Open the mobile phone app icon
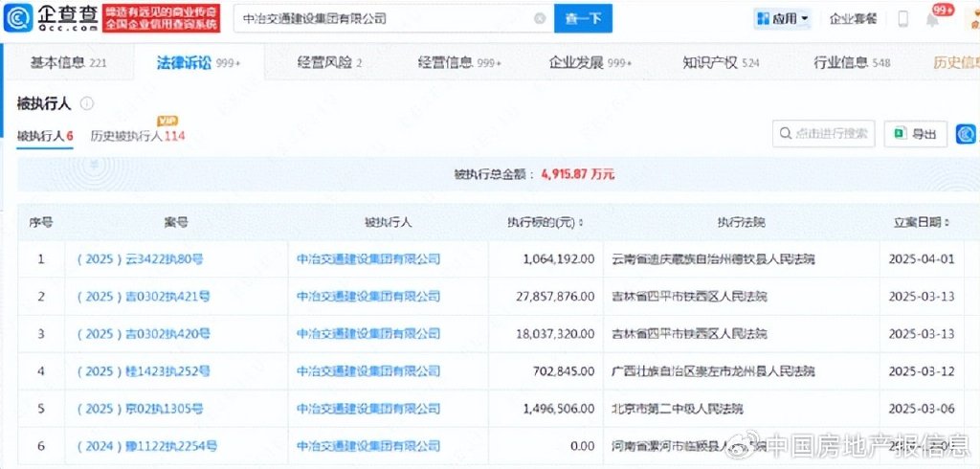The height and width of the screenshot is (469, 980). coord(903,19)
